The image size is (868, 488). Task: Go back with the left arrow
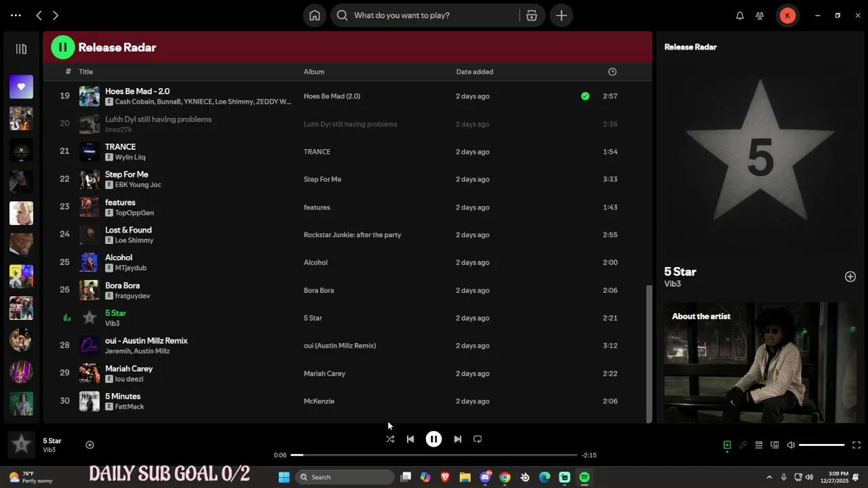pos(39,15)
